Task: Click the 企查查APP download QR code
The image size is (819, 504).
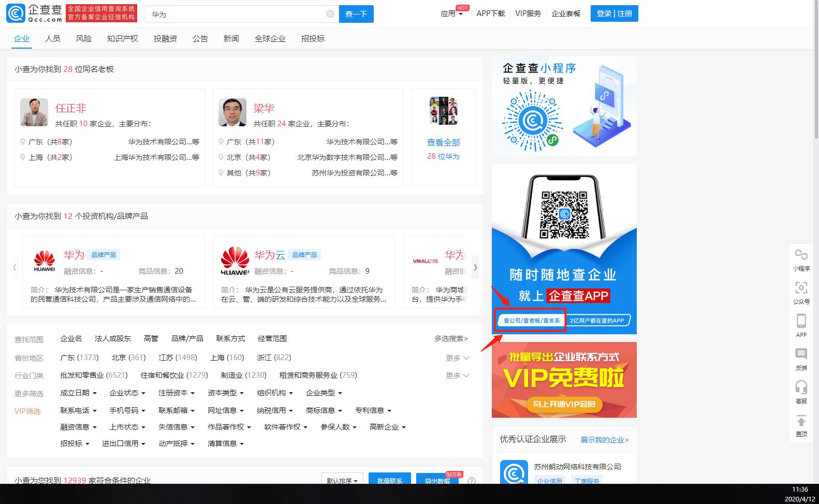Action: click(x=564, y=215)
